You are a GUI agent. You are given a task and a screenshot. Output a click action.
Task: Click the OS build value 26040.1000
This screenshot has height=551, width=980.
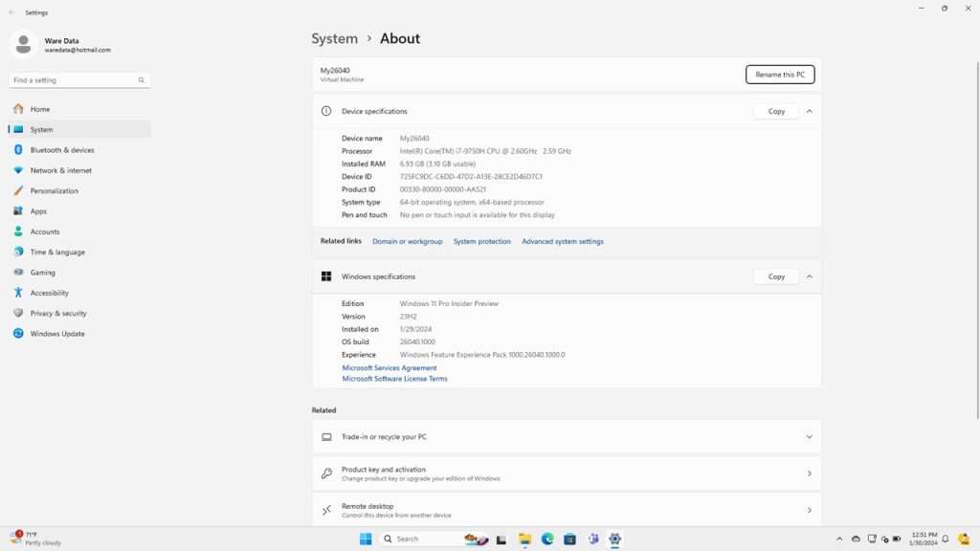(x=417, y=342)
